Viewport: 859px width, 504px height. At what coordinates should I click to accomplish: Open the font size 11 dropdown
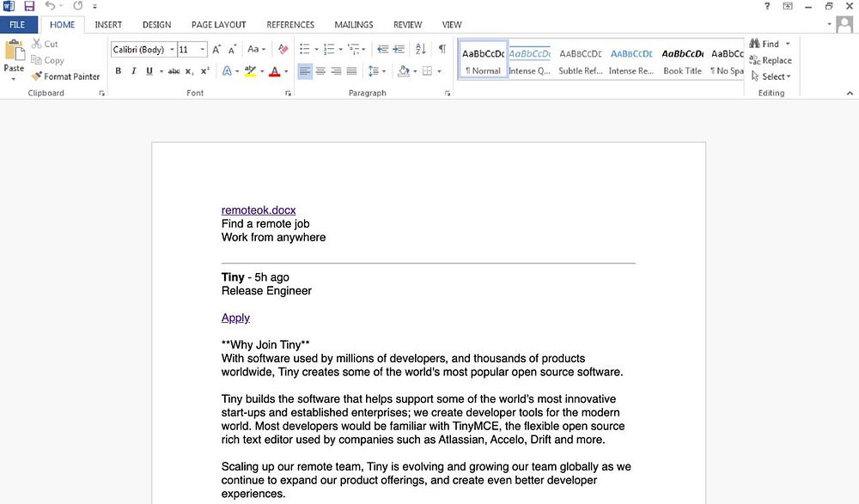(x=203, y=49)
